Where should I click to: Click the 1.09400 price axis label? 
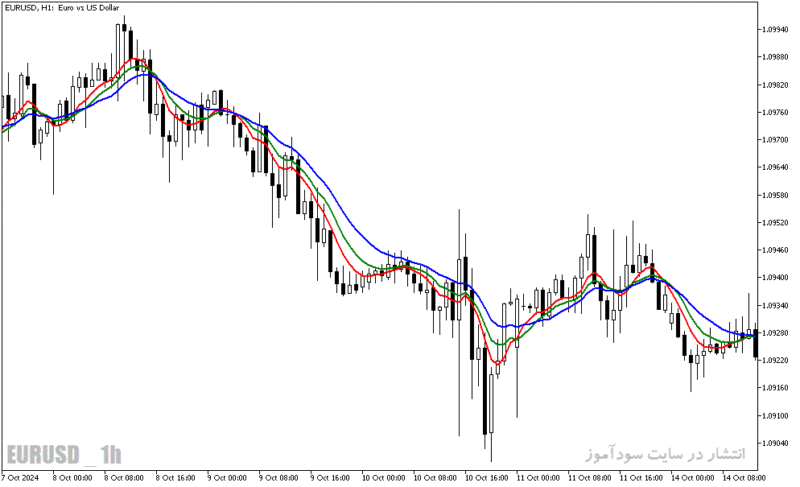pyautogui.click(x=775, y=278)
